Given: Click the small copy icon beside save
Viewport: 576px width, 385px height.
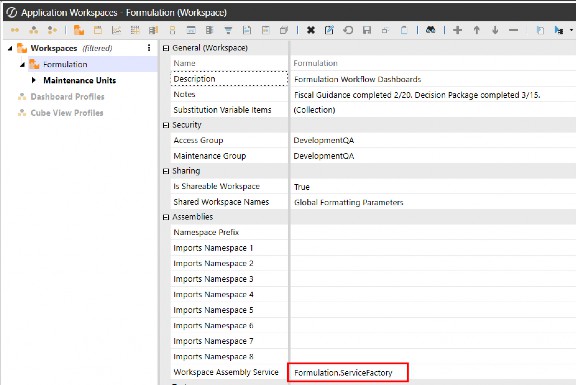Looking at the screenshot, I should [385, 31].
